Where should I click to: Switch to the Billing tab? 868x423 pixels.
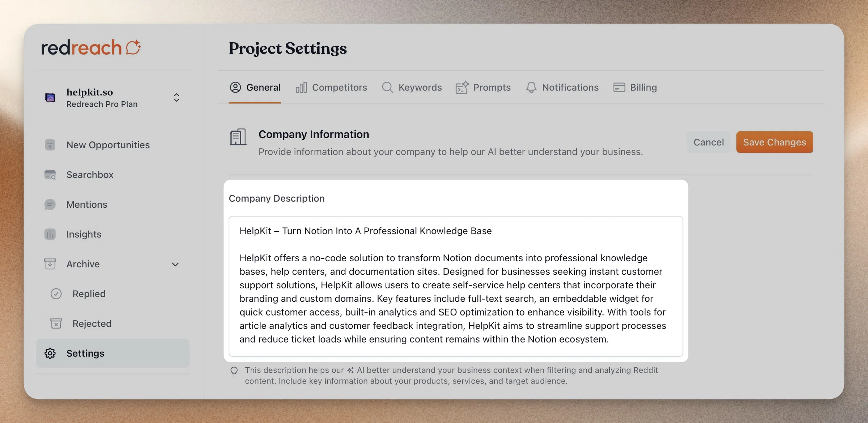click(x=635, y=87)
